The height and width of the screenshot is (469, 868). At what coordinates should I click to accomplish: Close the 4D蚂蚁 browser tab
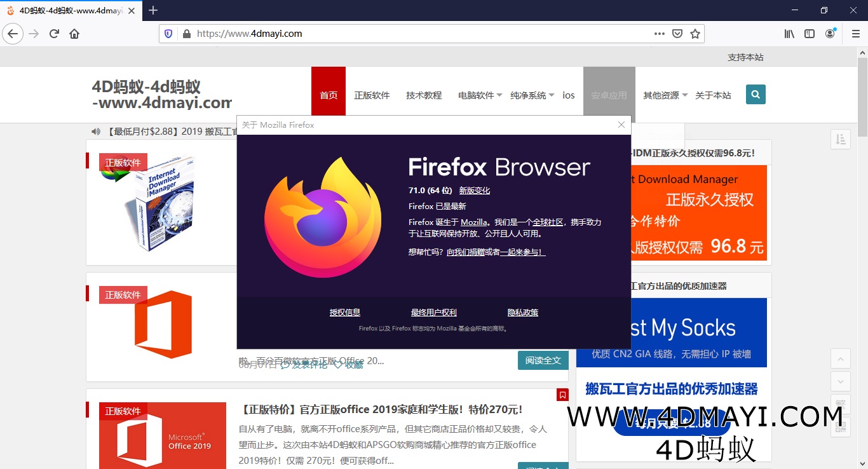click(132, 11)
